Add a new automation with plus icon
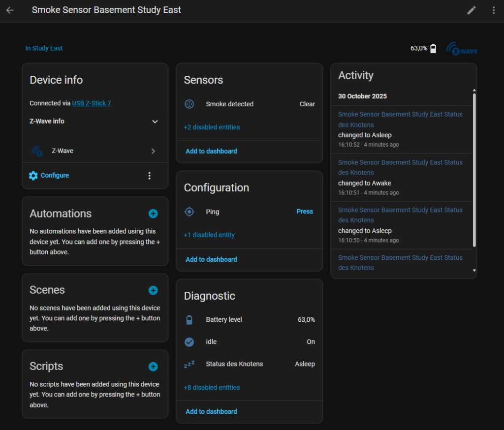504x430 pixels. [153, 214]
